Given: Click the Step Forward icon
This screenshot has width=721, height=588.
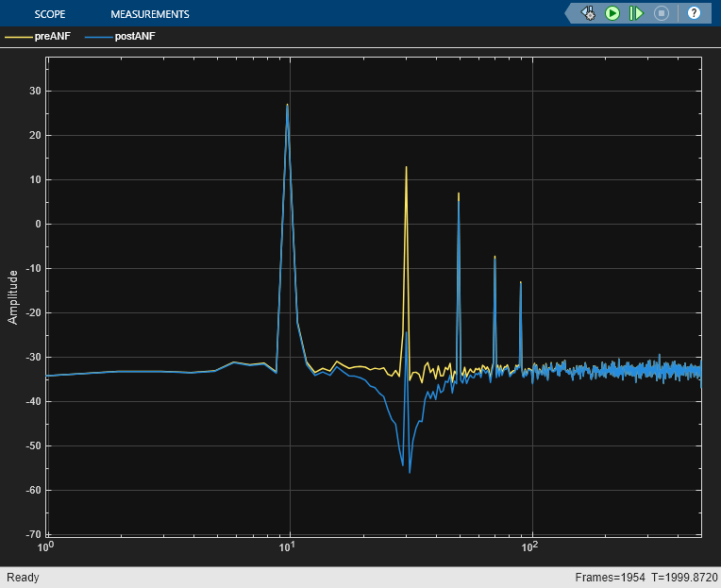Looking at the screenshot, I should pyautogui.click(x=637, y=13).
